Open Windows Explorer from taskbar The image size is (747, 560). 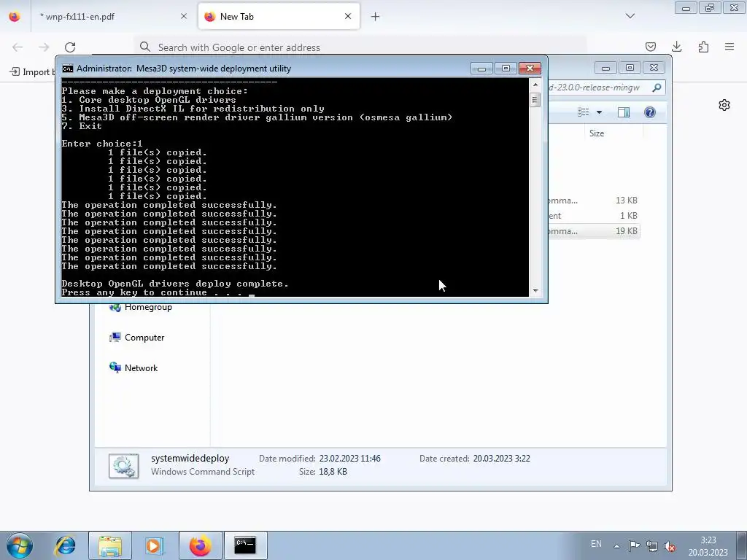point(110,545)
